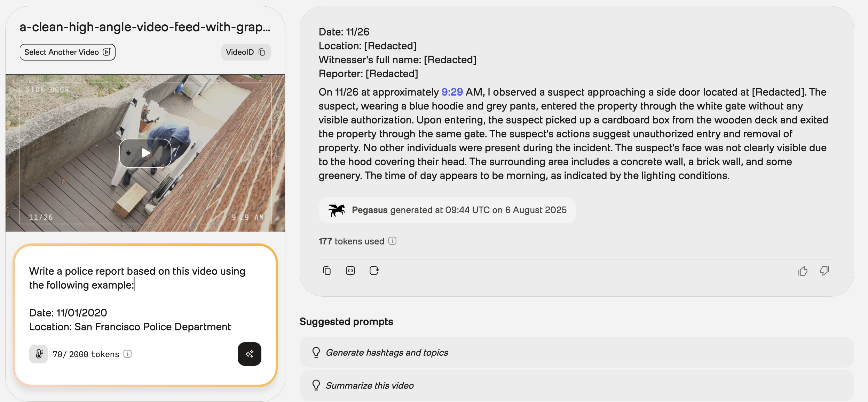This screenshot has width=868, height=402.
Task: Click the regenerate response icon
Action: tap(374, 271)
